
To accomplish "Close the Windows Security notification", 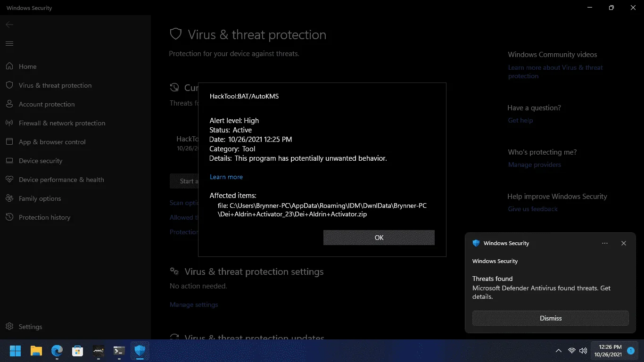I will click(624, 243).
